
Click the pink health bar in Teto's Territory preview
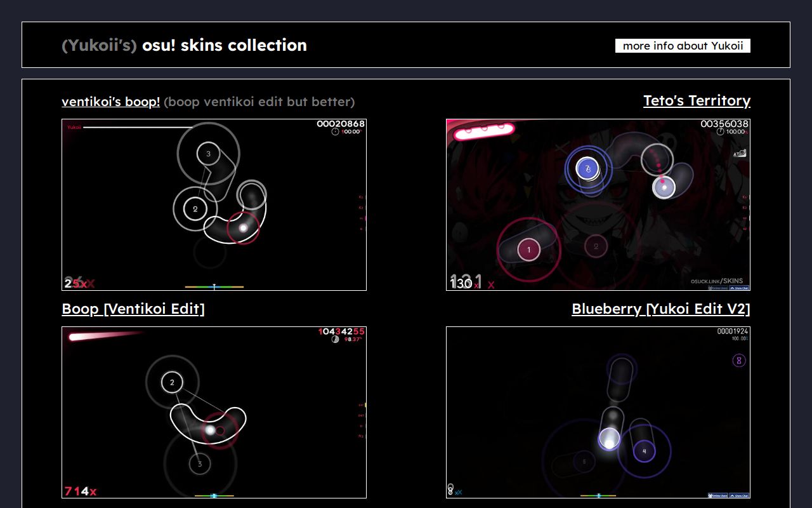(x=483, y=131)
